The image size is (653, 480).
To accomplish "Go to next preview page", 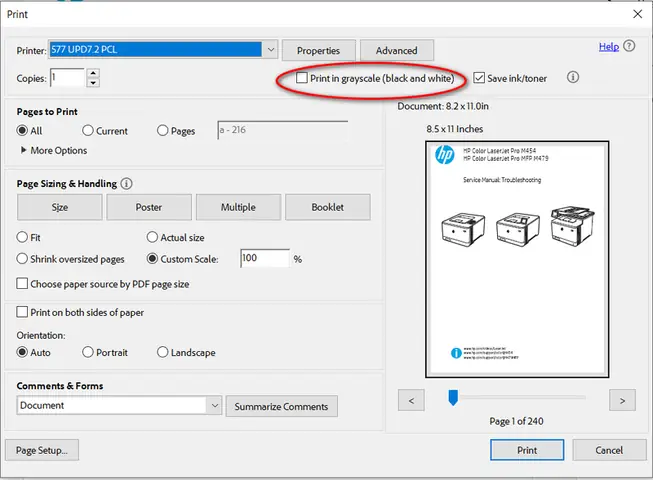I will pyautogui.click(x=622, y=400).
